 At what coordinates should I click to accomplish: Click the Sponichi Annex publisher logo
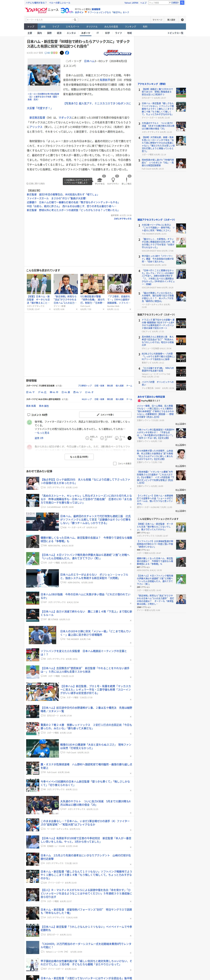click(x=117, y=53)
